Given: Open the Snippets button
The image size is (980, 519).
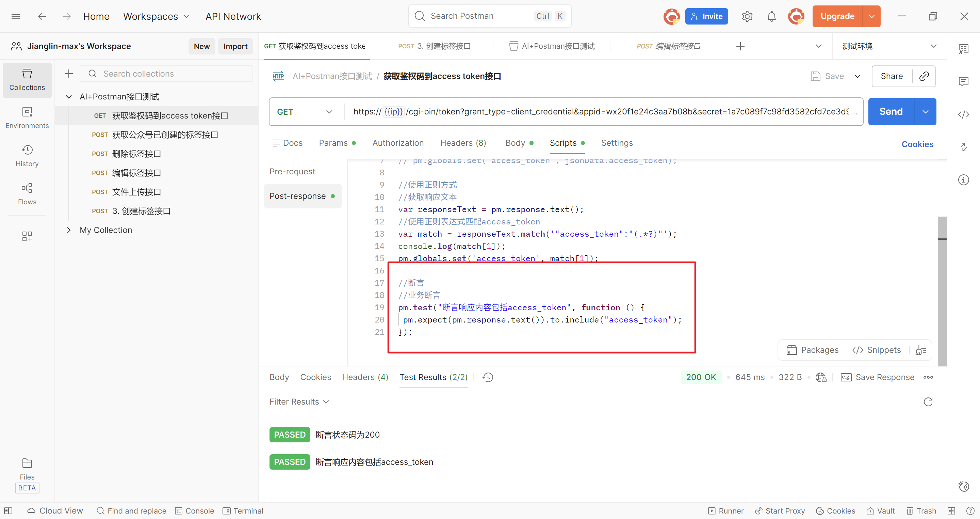Looking at the screenshot, I should [x=876, y=350].
